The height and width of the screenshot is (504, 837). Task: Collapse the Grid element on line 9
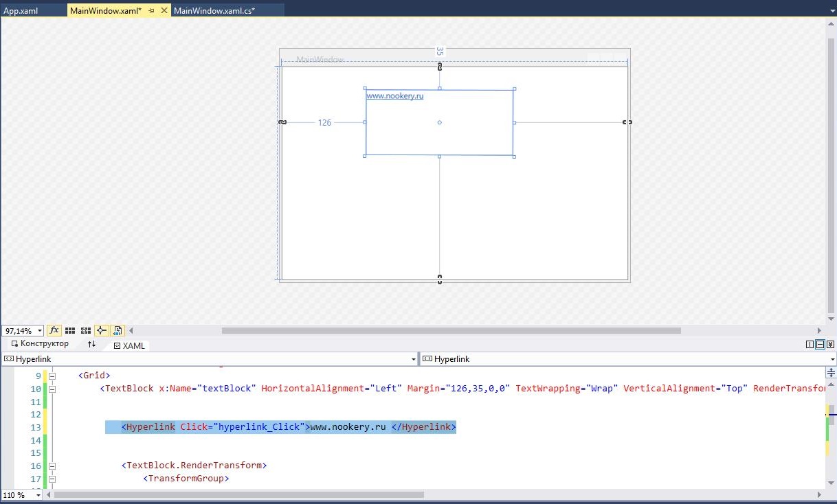pos(52,376)
